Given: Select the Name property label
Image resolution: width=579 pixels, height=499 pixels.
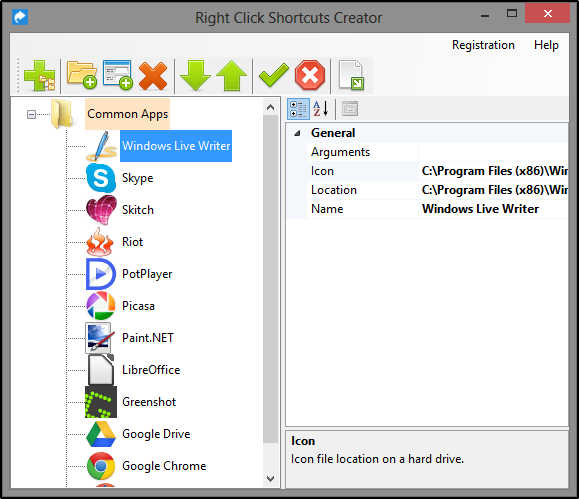Looking at the screenshot, I should coord(327,209).
